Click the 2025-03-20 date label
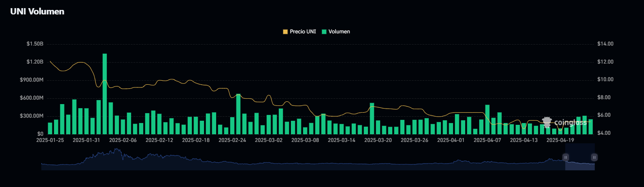Image resolution: width=644 pixels, height=187 pixels. 378,140
